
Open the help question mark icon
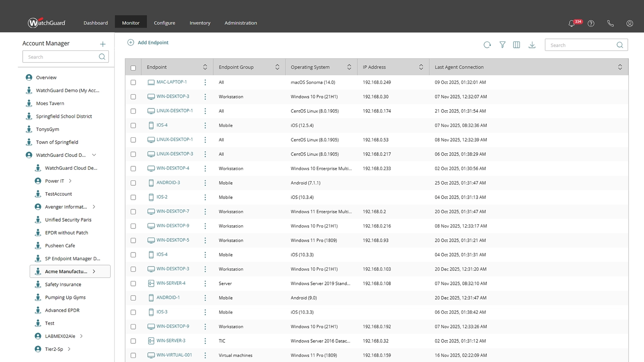tap(591, 23)
